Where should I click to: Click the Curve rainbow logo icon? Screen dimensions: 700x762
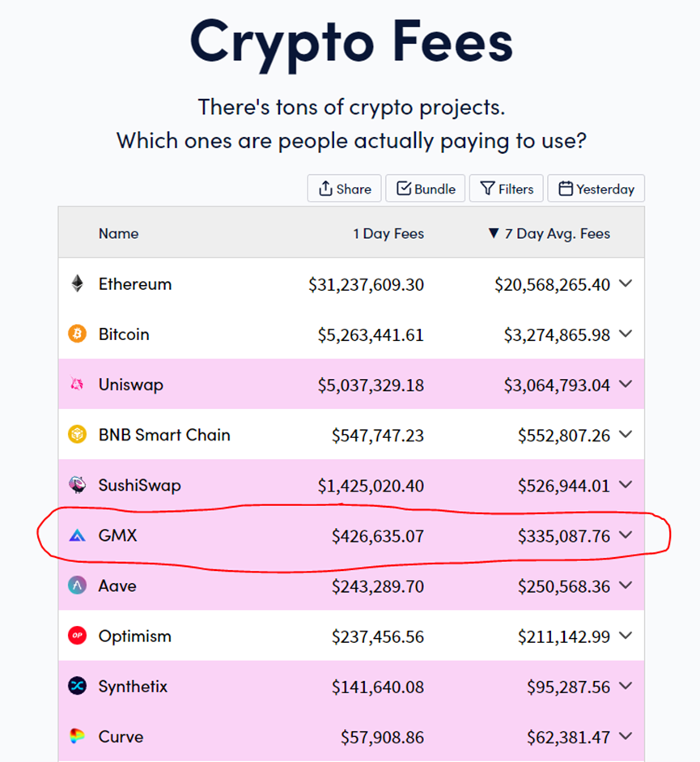pyautogui.click(x=77, y=736)
